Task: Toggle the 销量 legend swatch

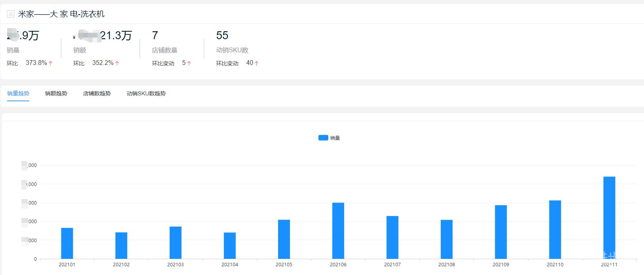Action: point(323,138)
